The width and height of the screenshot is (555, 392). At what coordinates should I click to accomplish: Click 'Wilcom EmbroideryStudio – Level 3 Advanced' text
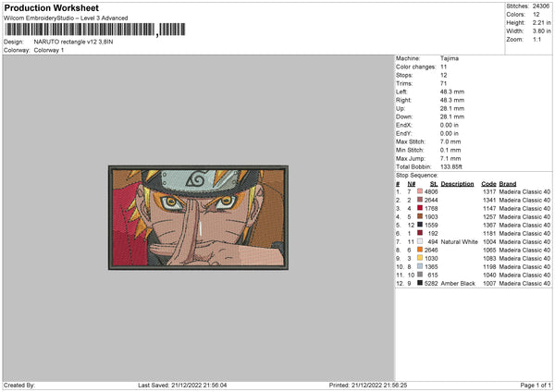[x=66, y=18]
